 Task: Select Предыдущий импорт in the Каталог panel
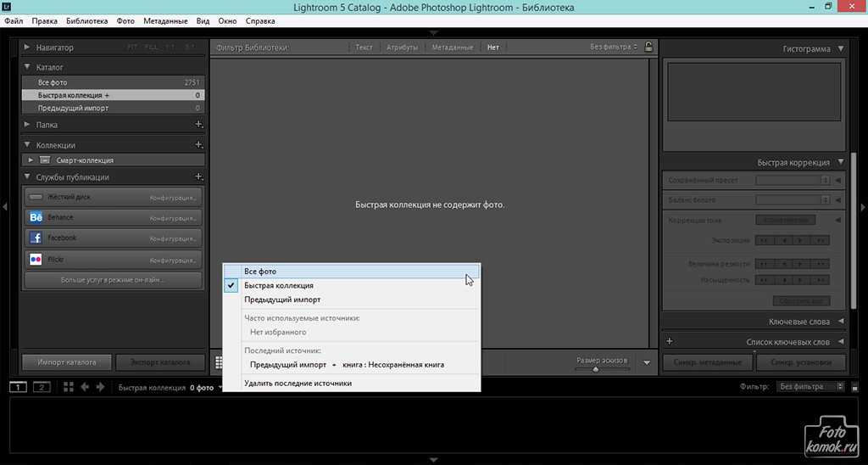click(73, 109)
